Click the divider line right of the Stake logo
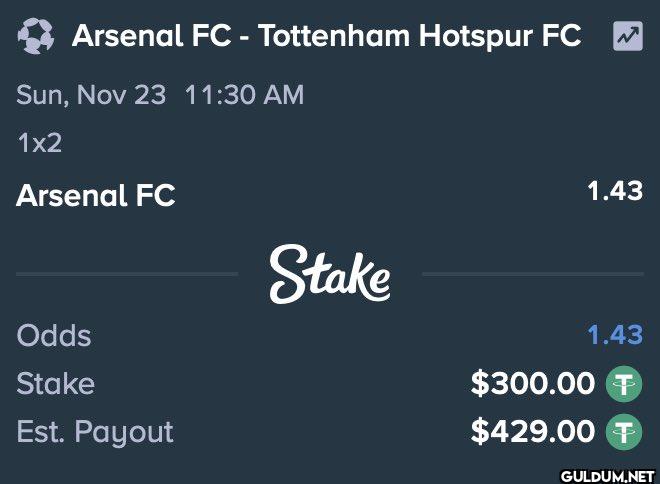Image resolution: width=660 pixels, height=484 pixels. pos(533,274)
